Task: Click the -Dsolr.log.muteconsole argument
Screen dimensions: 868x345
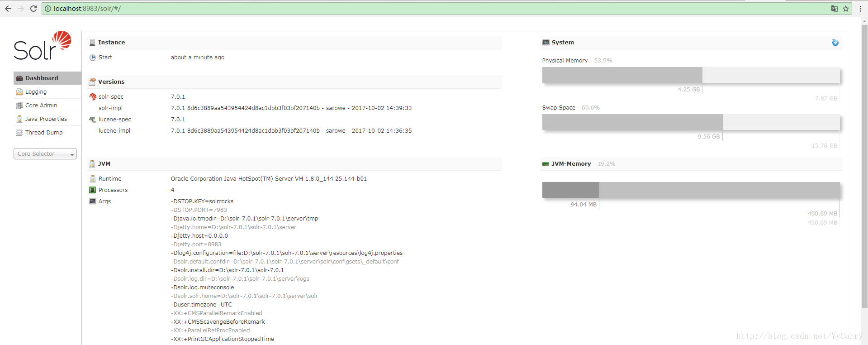Action: click(x=203, y=287)
